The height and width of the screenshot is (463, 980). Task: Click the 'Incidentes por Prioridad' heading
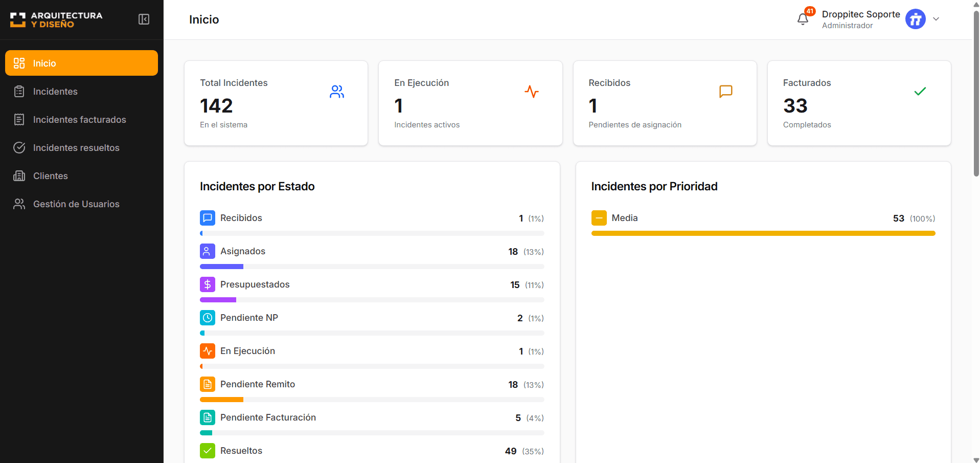(x=654, y=186)
